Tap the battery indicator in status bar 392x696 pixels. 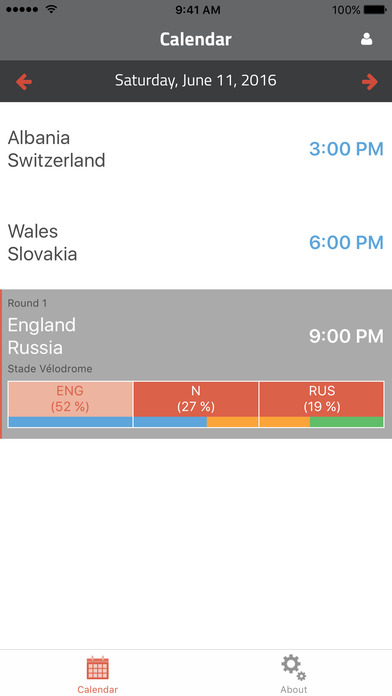[x=375, y=9]
